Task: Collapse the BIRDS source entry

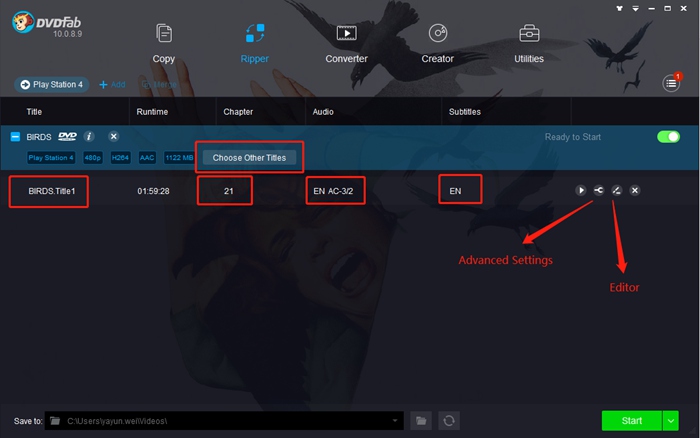Action: click(15, 137)
